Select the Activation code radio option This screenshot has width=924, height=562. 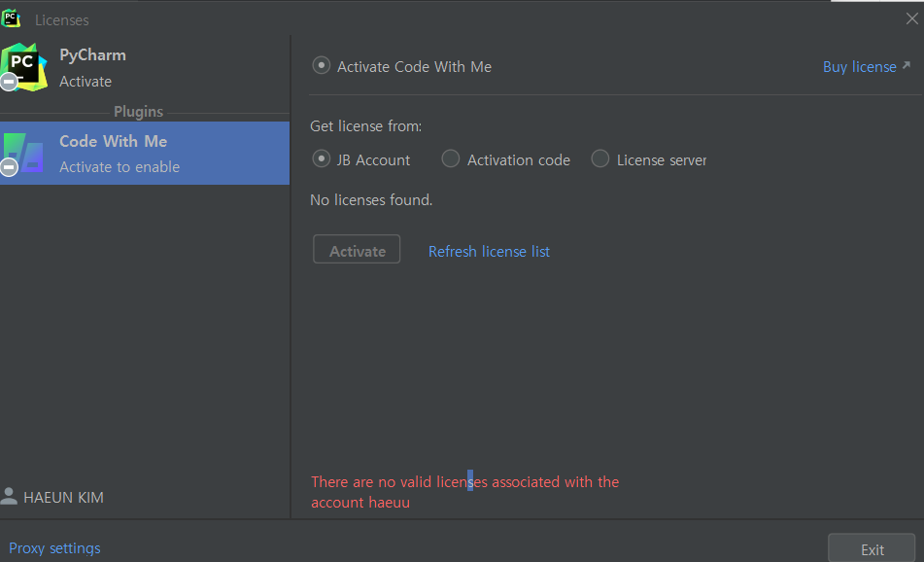click(x=451, y=158)
